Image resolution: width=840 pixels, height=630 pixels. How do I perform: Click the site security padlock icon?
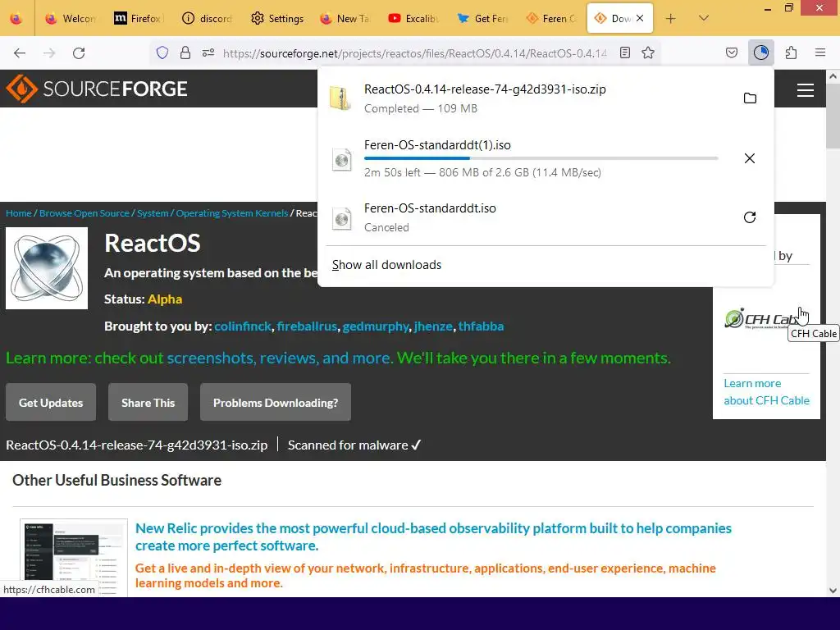(x=185, y=52)
